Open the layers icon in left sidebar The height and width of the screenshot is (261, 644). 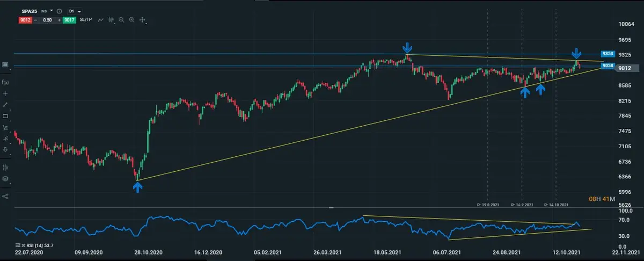click(5, 179)
